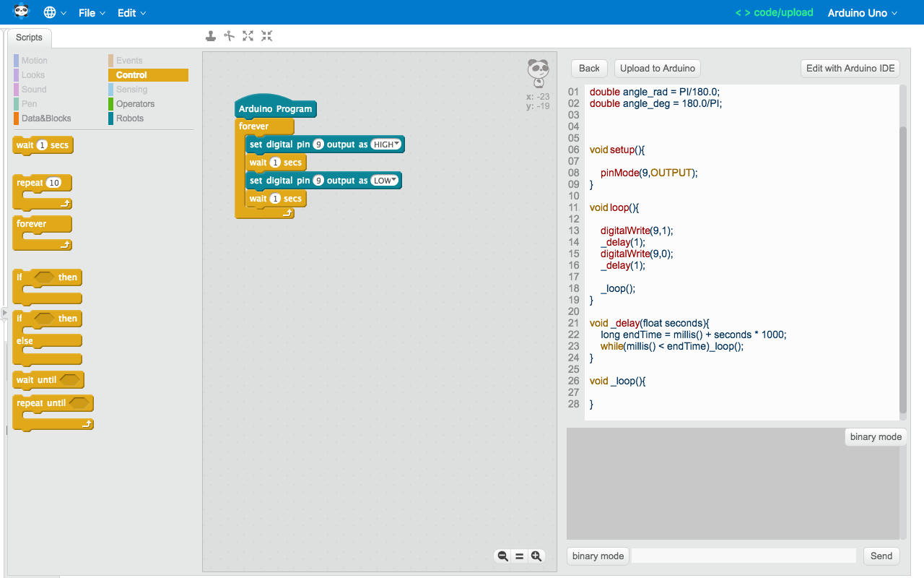
Task: Click code line 'pinMode(9,OUTPUT);'
Action: click(649, 173)
